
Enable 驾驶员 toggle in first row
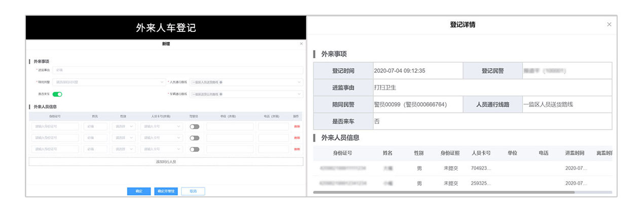pos(194,127)
